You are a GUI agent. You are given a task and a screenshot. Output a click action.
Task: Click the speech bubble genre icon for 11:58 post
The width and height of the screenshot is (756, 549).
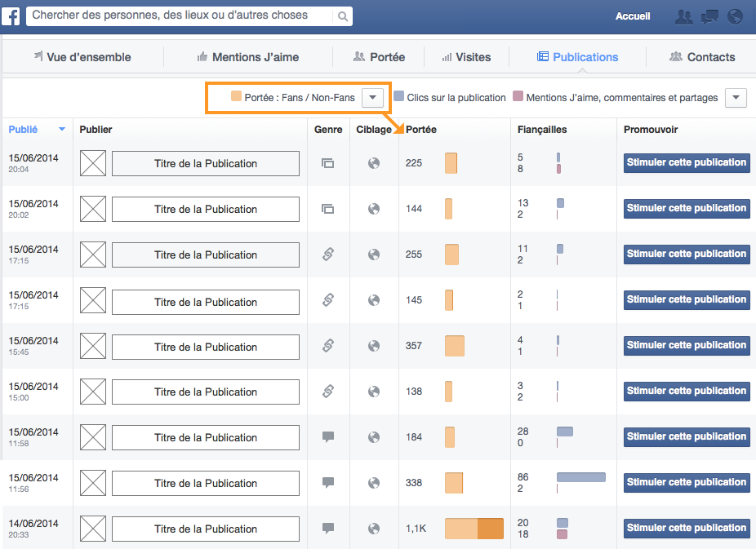click(x=328, y=437)
